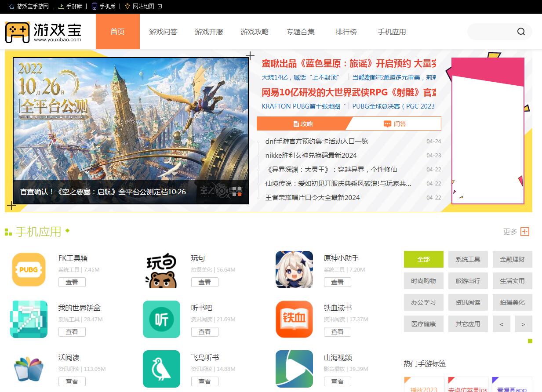Viewport: 542px width, 392px height.
Task: Open 网易10亿研发的大世界武侠RPG headline
Action: click(349, 92)
